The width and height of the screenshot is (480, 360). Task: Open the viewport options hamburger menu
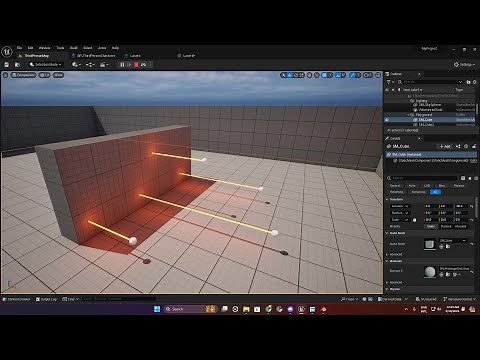[x=6, y=75]
